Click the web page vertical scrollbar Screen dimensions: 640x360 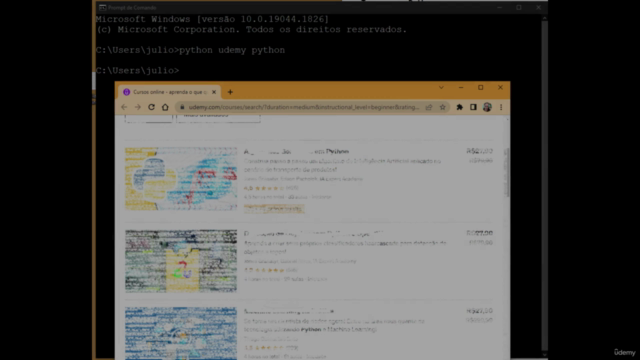click(x=507, y=172)
